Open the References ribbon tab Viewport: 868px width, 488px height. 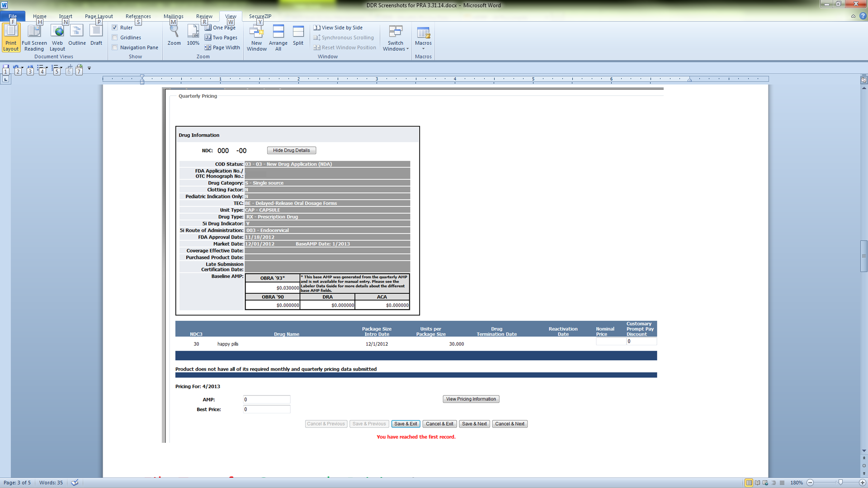click(x=138, y=16)
